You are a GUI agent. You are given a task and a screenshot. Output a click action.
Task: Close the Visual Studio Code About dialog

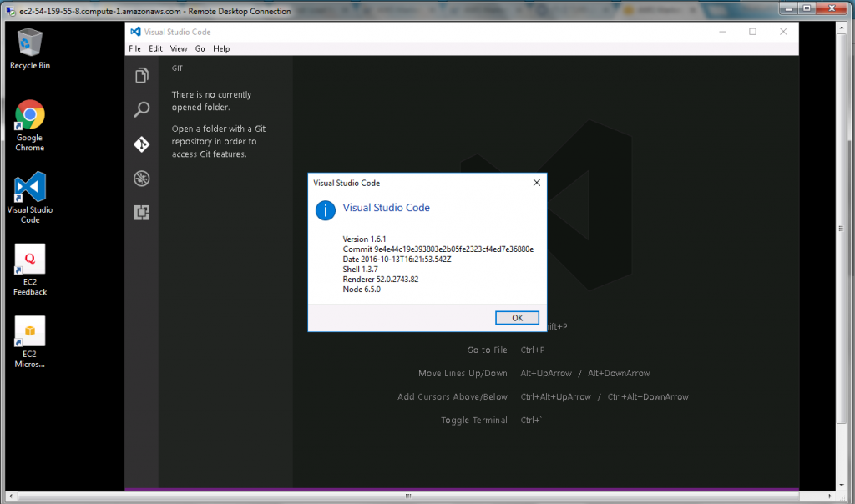point(536,182)
